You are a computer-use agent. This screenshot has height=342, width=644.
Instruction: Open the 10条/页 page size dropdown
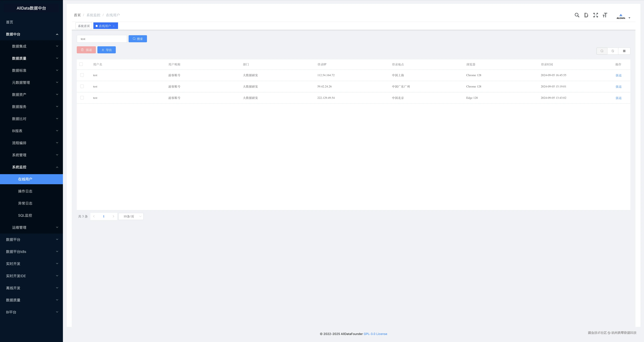pyautogui.click(x=131, y=217)
